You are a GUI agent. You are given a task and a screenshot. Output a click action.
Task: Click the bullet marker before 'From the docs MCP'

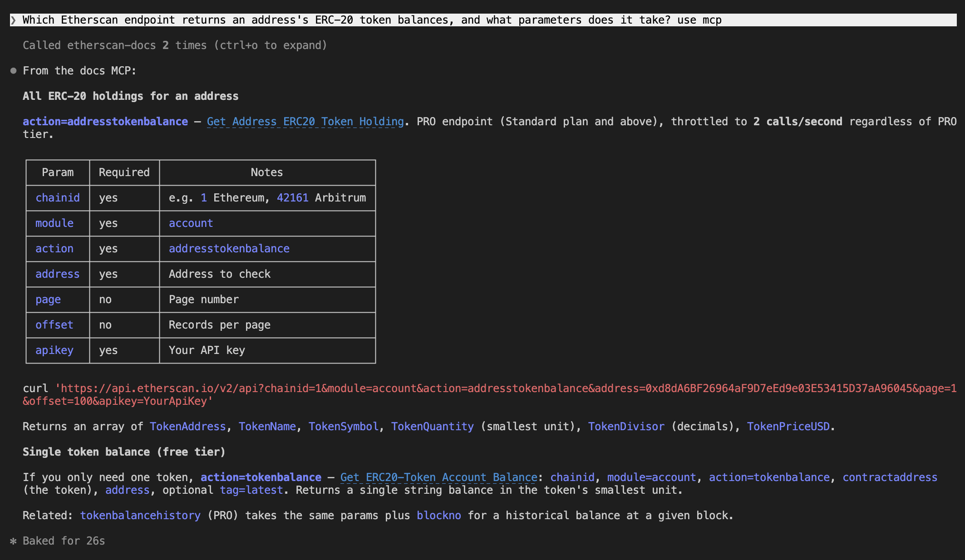coord(14,70)
